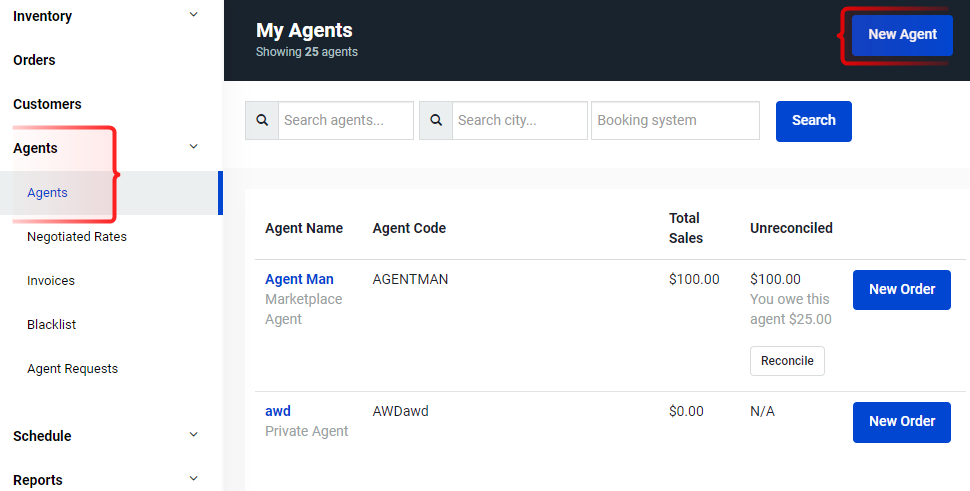This screenshot has height=491, width=970.
Task: Focus the Booking system field
Action: click(x=675, y=121)
